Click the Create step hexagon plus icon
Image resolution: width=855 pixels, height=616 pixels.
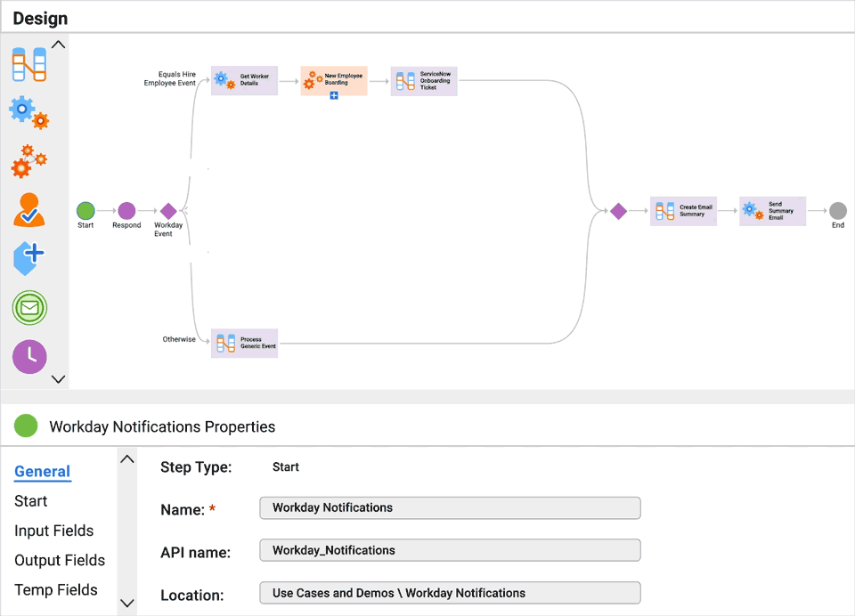click(x=29, y=258)
